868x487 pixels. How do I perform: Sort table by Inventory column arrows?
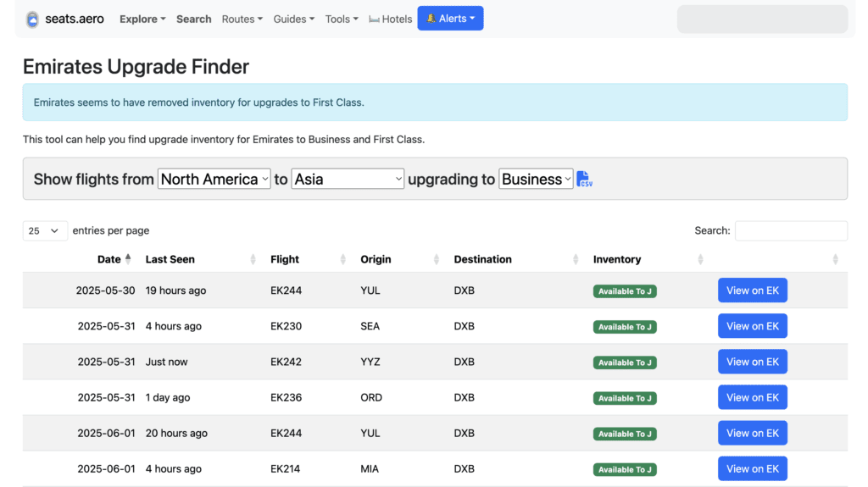coord(700,259)
